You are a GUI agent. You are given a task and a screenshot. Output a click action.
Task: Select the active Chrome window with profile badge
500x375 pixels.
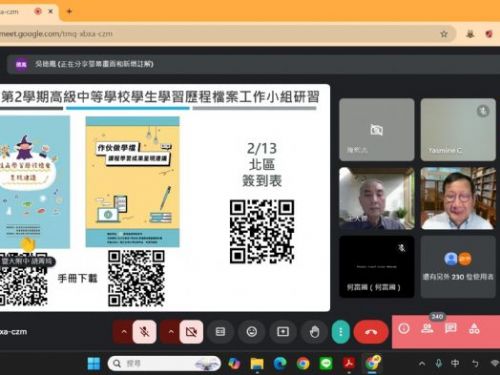(x=373, y=363)
